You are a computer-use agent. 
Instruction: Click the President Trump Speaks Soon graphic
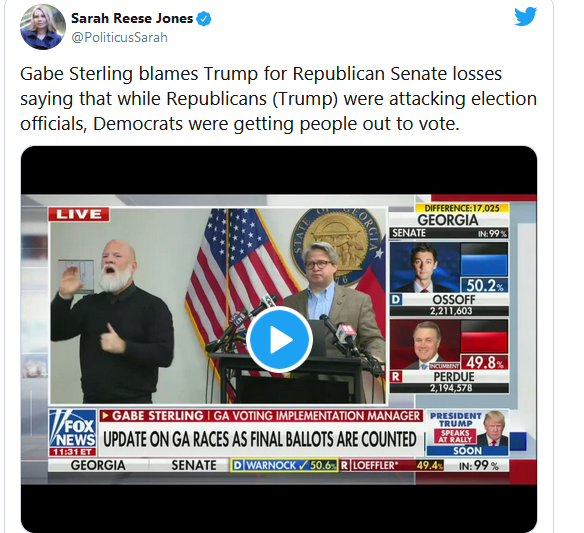468,433
